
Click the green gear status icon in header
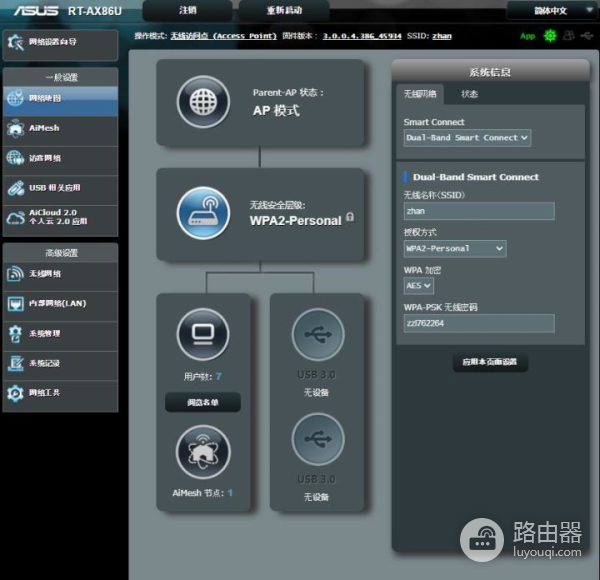click(549, 36)
